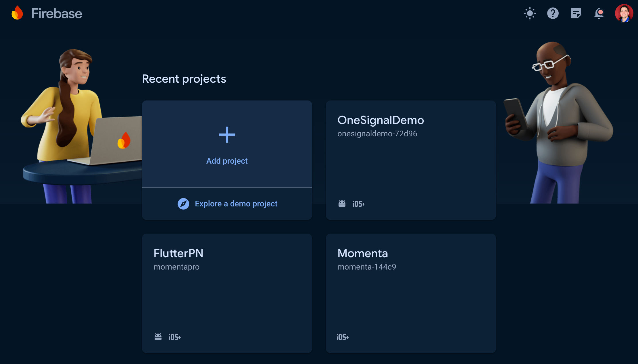Click Android icon on FlutterPN card
Viewport: 638px width, 364px height.
(x=158, y=337)
